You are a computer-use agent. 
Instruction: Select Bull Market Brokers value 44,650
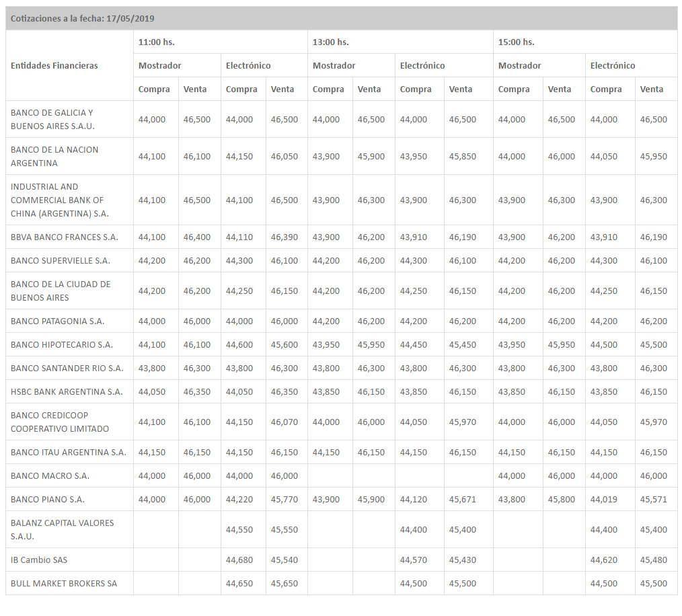coord(239,583)
